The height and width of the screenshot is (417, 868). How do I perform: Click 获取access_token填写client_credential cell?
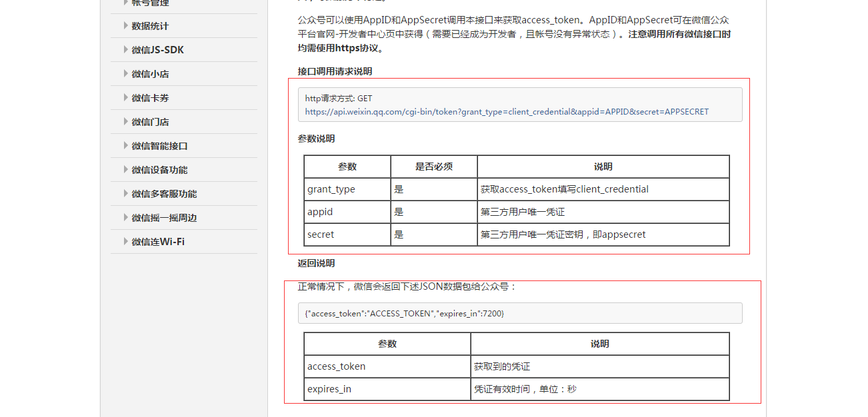click(603, 189)
